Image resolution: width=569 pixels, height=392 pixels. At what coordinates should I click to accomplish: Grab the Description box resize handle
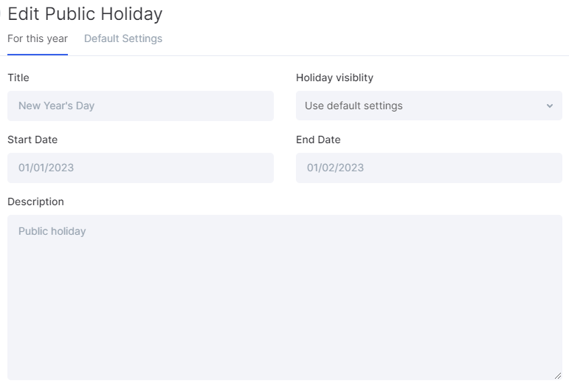tap(558, 376)
